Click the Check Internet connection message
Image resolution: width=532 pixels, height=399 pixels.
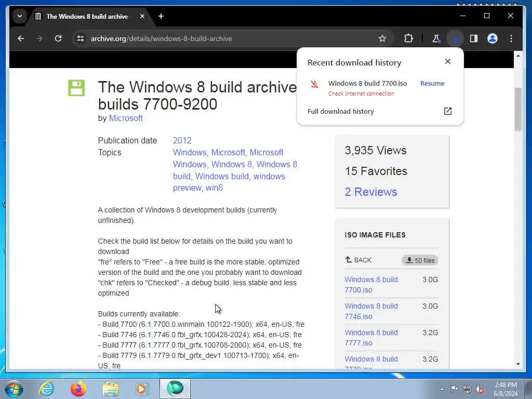(x=361, y=94)
